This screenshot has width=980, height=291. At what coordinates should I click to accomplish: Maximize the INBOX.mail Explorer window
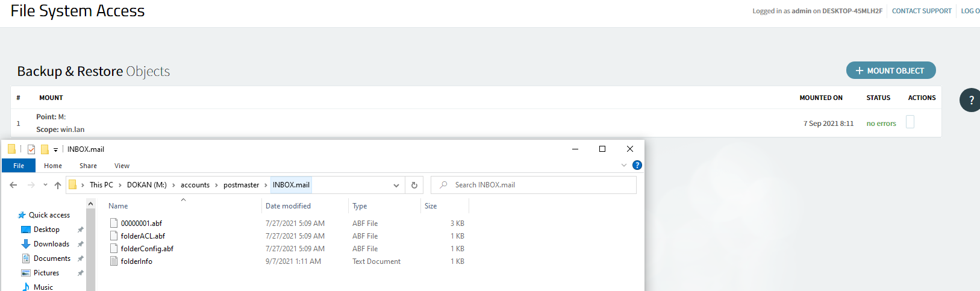click(x=602, y=149)
